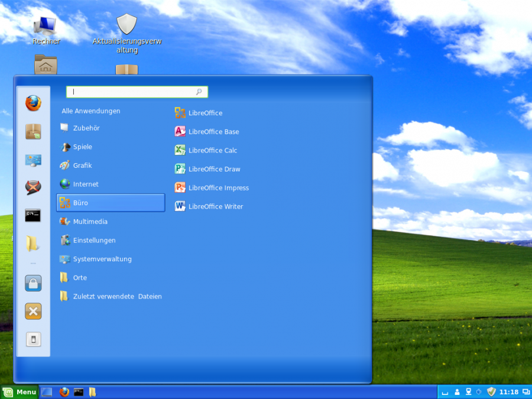Viewport: 532px width, 399px height.
Task: Open the Software Manager from the sidebar
Action: pos(33,131)
